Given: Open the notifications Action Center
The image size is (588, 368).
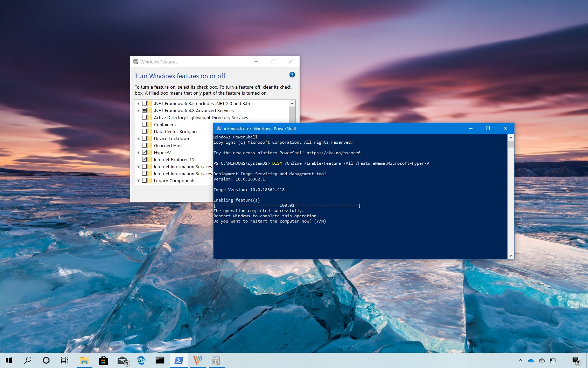Looking at the screenshot, I should pos(576,361).
